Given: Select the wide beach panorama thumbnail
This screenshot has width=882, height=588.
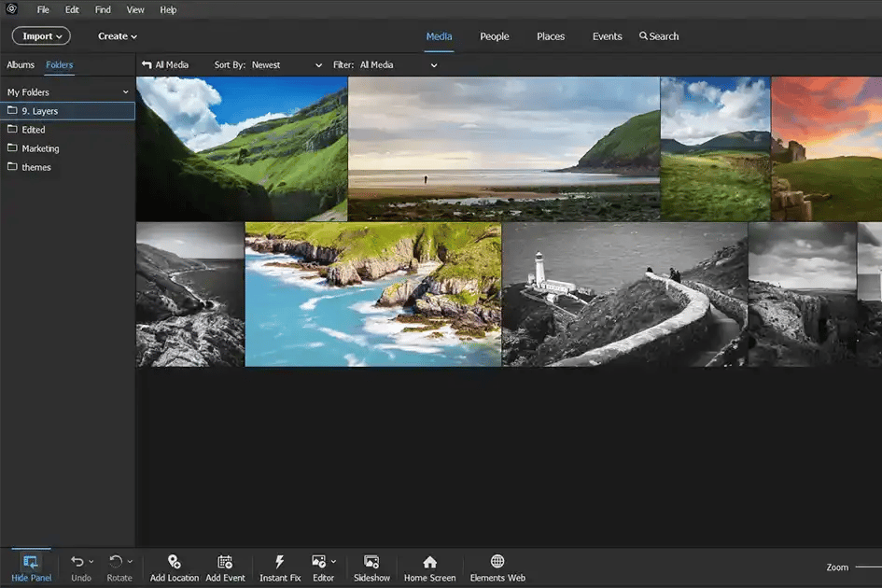Looking at the screenshot, I should pyautogui.click(x=504, y=148).
